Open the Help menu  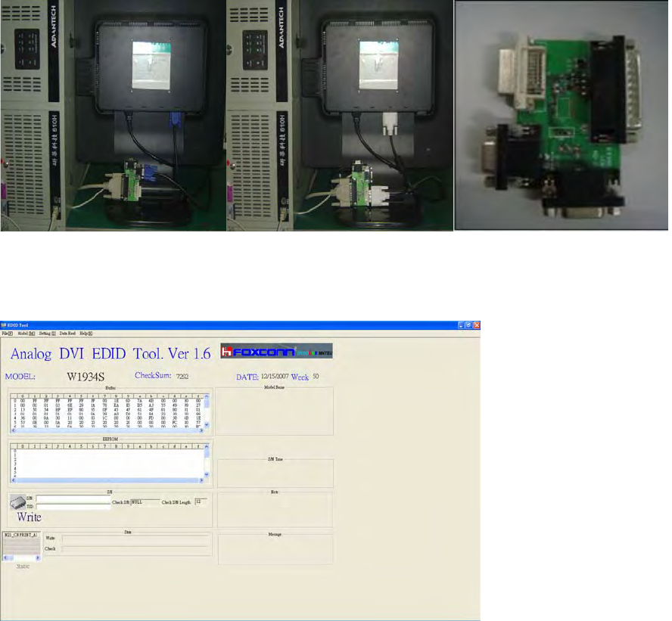pos(86,334)
